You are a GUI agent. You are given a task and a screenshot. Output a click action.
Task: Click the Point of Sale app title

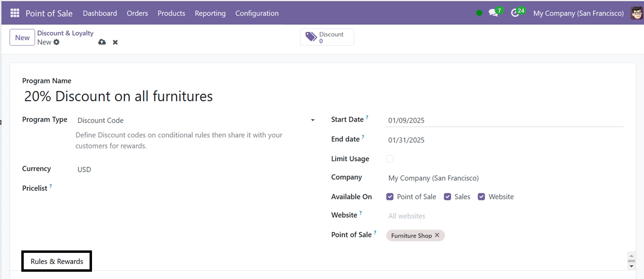[49, 13]
